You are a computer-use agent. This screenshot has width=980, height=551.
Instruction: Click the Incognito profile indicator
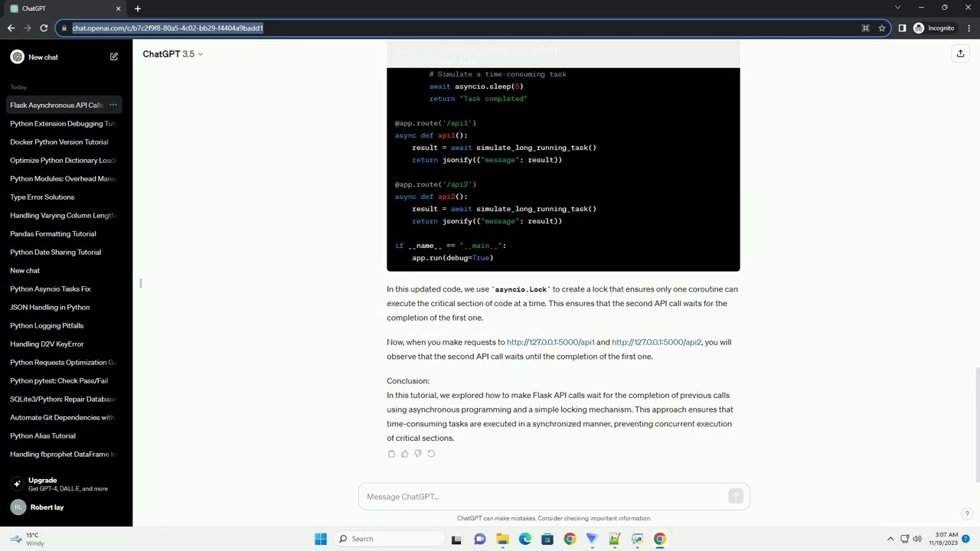coord(934,28)
